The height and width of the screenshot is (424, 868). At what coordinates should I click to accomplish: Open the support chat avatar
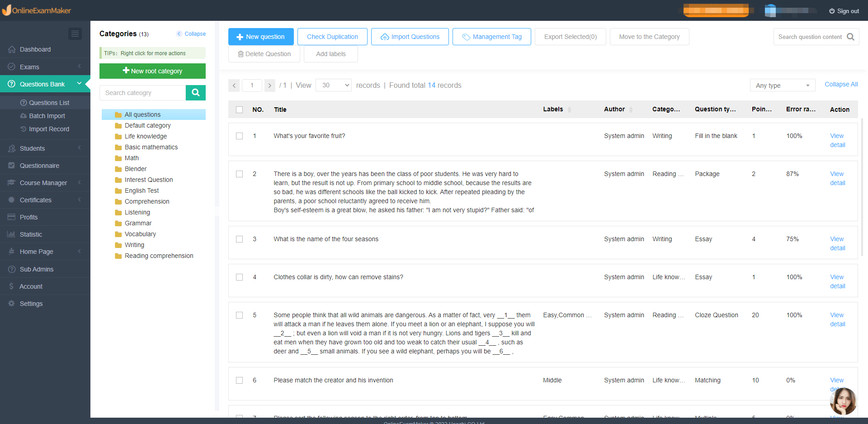tap(843, 401)
